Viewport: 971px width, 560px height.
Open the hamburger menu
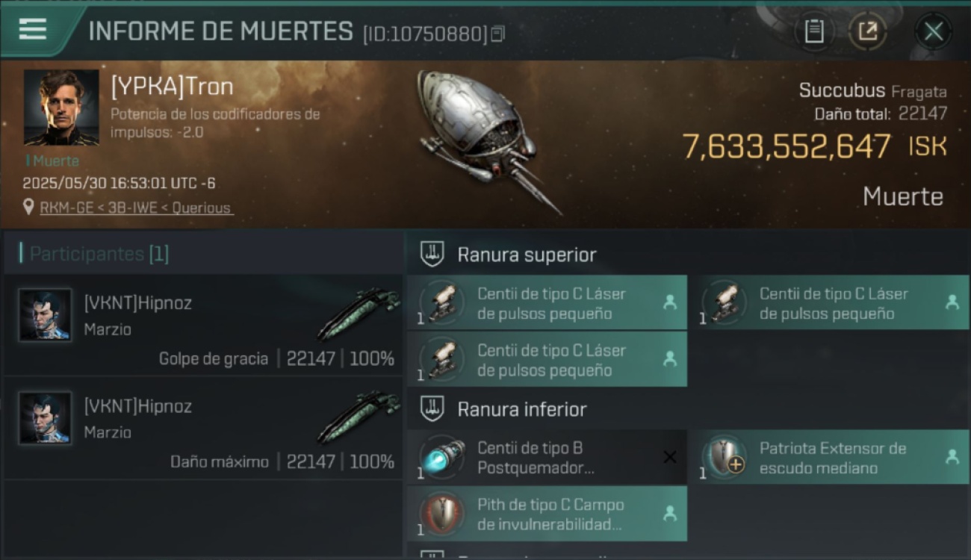point(33,29)
